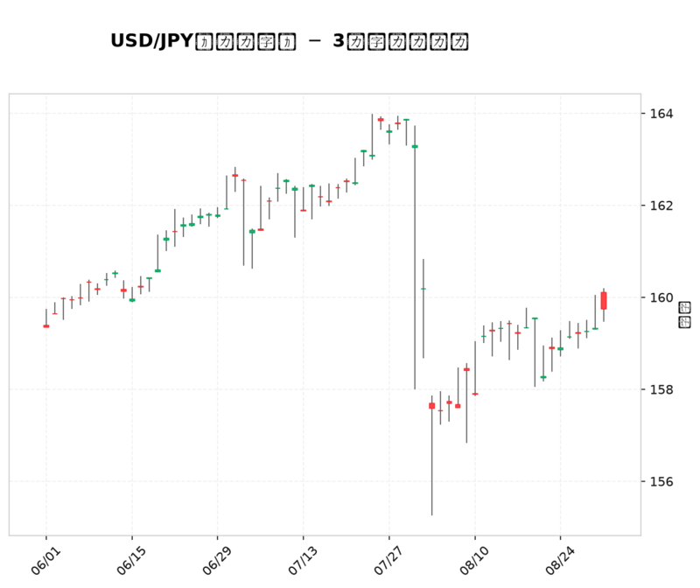Image resolution: width=700 pixels, height=588 pixels.
Task: Click the last large red candlestick near 160
Action: 604,300
